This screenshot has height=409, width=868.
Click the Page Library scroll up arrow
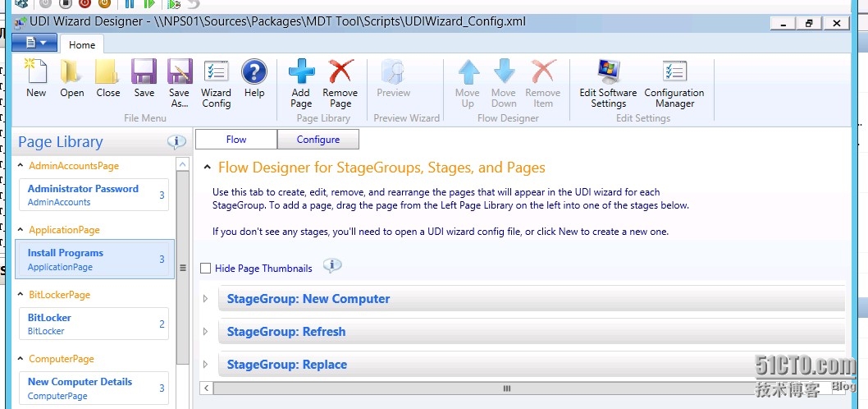click(182, 164)
